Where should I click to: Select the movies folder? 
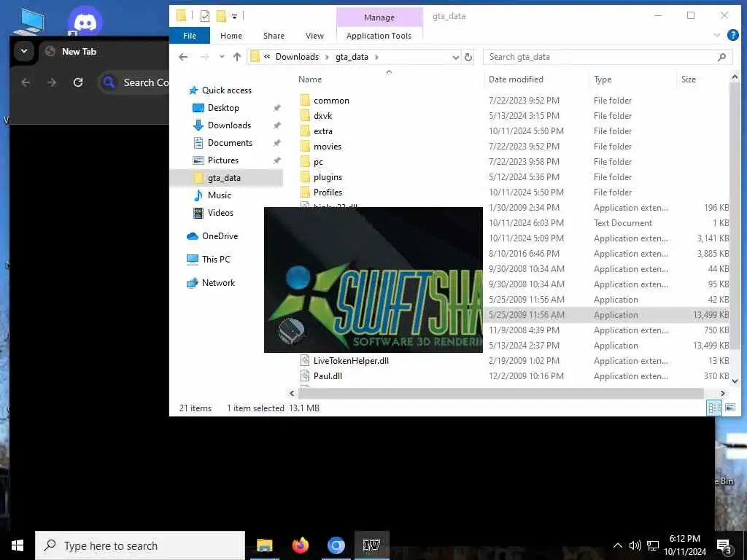[328, 146]
